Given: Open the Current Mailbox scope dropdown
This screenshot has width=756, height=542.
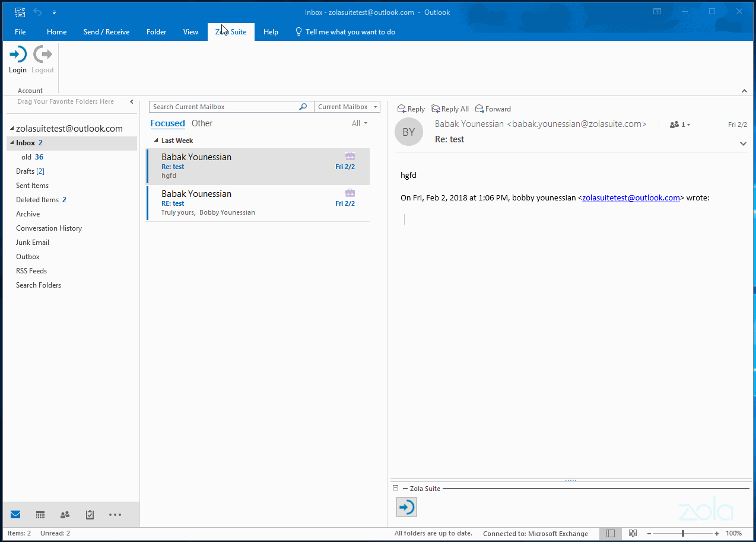Looking at the screenshot, I should (x=347, y=107).
